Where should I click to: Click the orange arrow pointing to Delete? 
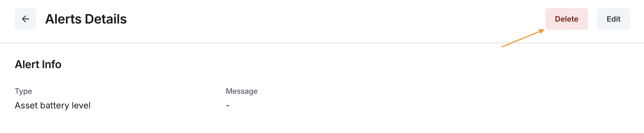523,38
